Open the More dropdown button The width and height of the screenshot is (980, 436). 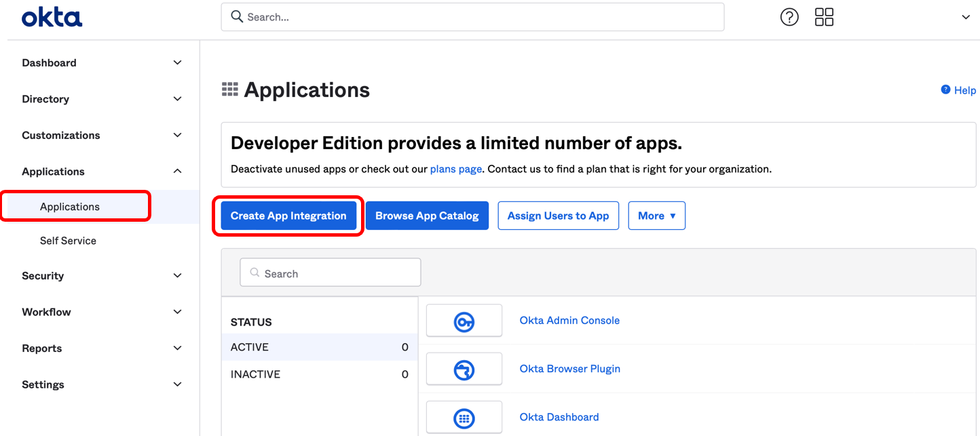pyautogui.click(x=656, y=216)
